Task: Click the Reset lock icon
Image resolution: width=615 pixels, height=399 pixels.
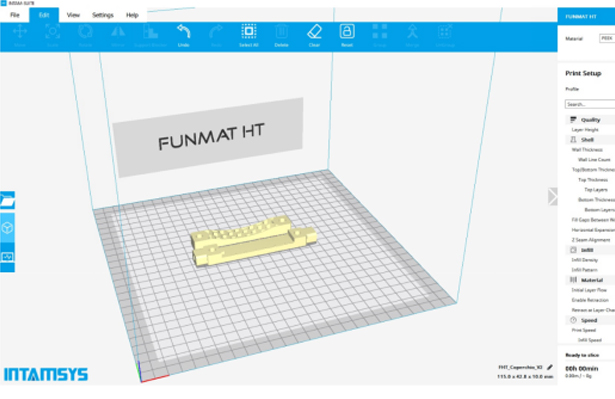Action: [x=347, y=31]
